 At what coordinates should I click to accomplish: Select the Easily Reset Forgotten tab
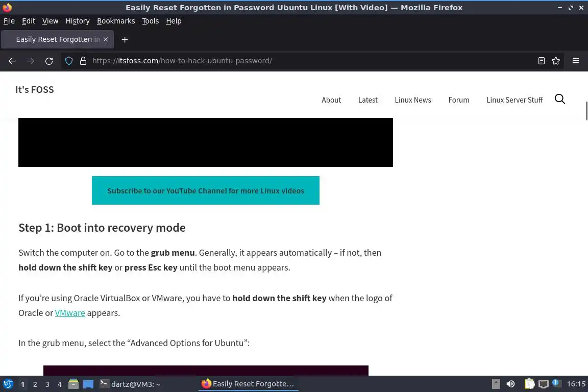tap(57, 39)
